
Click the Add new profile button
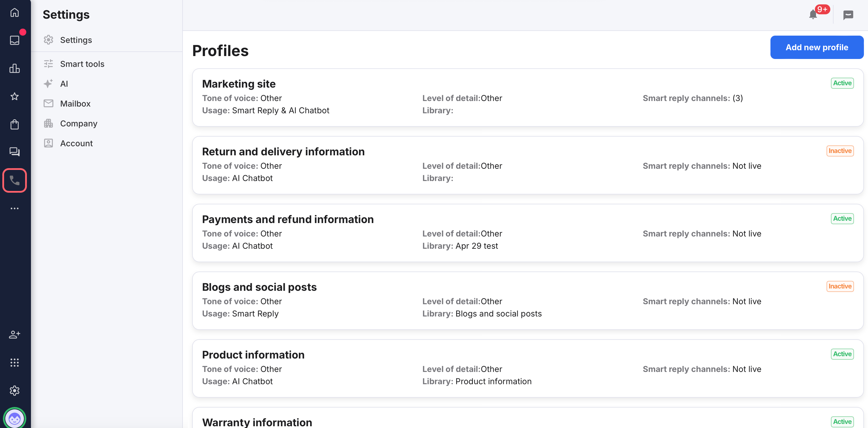(816, 48)
